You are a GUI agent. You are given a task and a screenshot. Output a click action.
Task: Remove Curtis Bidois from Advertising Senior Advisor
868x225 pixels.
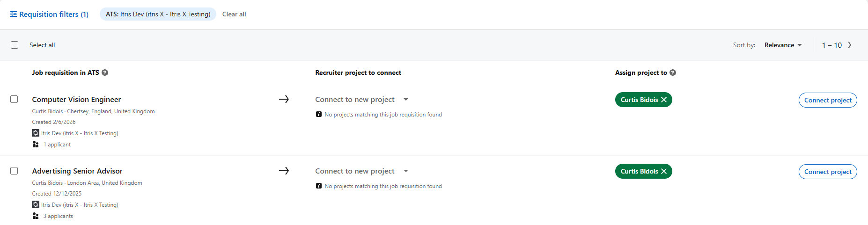[x=664, y=171]
